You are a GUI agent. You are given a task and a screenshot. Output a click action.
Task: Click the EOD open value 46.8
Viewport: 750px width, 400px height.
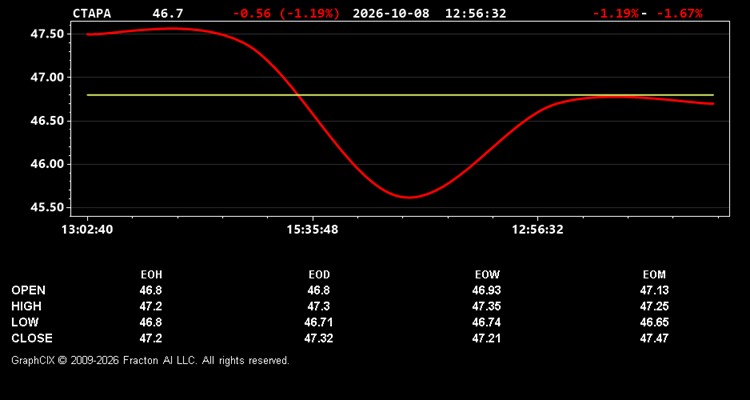click(x=319, y=290)
